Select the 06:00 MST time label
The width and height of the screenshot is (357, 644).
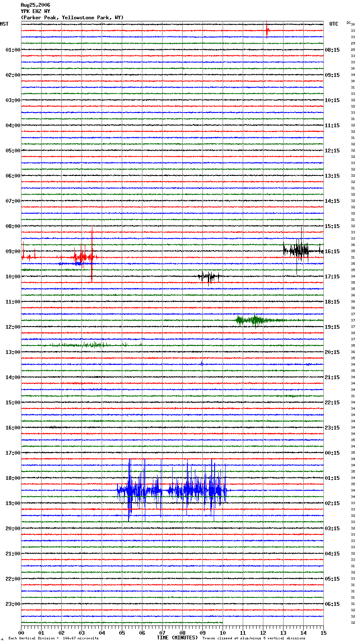[x=13, y=176]
